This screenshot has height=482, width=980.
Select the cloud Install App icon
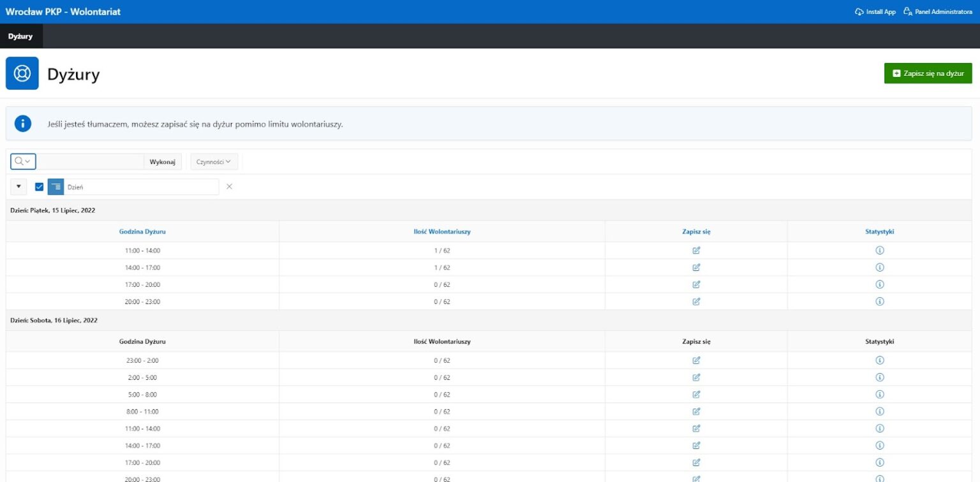(858, 11)
